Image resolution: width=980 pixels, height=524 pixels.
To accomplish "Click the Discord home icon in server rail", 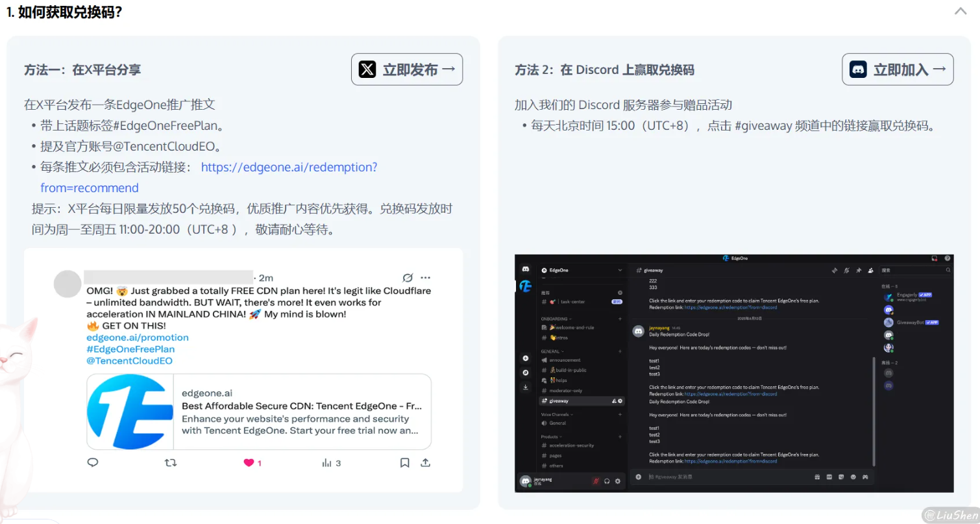I will click(x=526, y=269).
